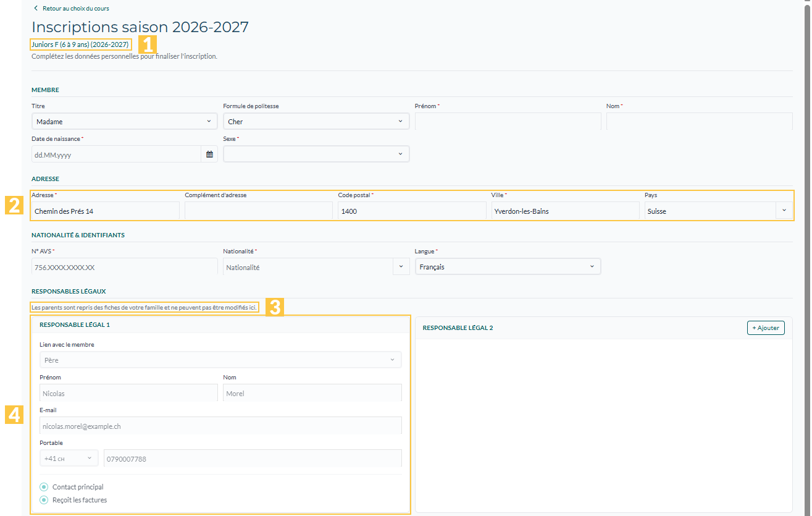The image size is (812, 516).
Task: Select the Contact principal radio option
Action: point(44,487)
